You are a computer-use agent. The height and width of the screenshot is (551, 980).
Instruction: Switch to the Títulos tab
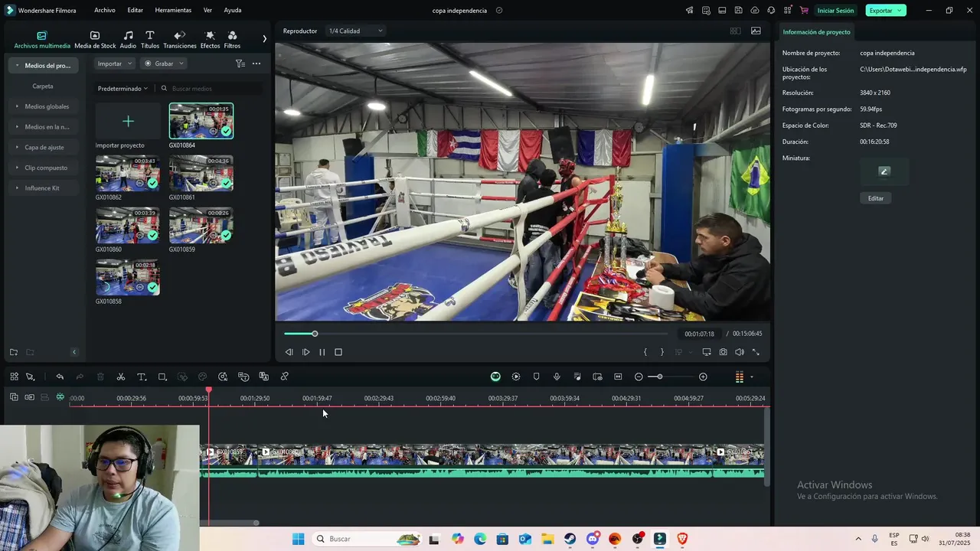[x=150, y=40]
